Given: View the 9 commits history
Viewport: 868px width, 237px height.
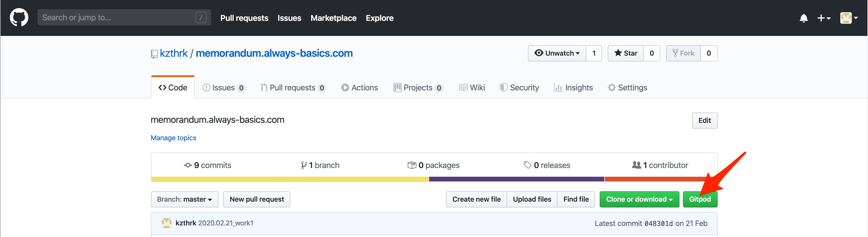Looking at the screenshot, I should click(207, 165).
